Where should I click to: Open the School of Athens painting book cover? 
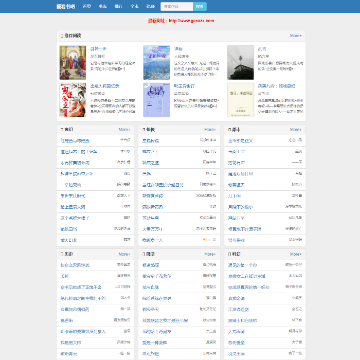(73, 63)
